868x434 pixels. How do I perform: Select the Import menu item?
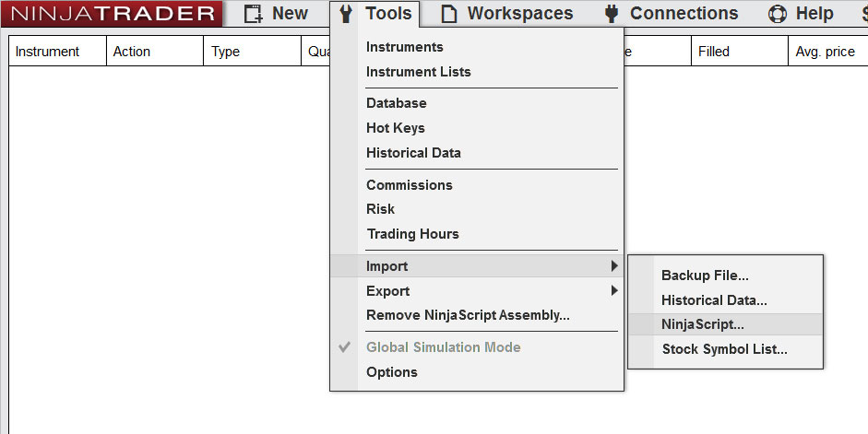point(477,266)
